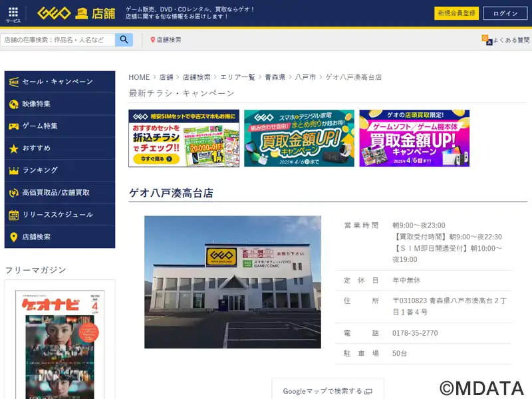Open the サービス grid menu icon

point(13,12)
